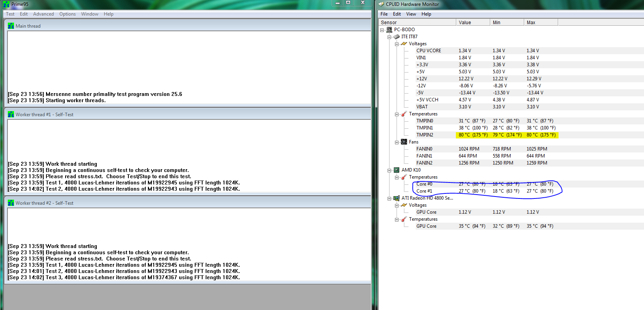The height and width of the screenshot is (310, 644).
Task: Click the ITE IT87 Temperatures thermometer icon
Action: coord(404,114)
